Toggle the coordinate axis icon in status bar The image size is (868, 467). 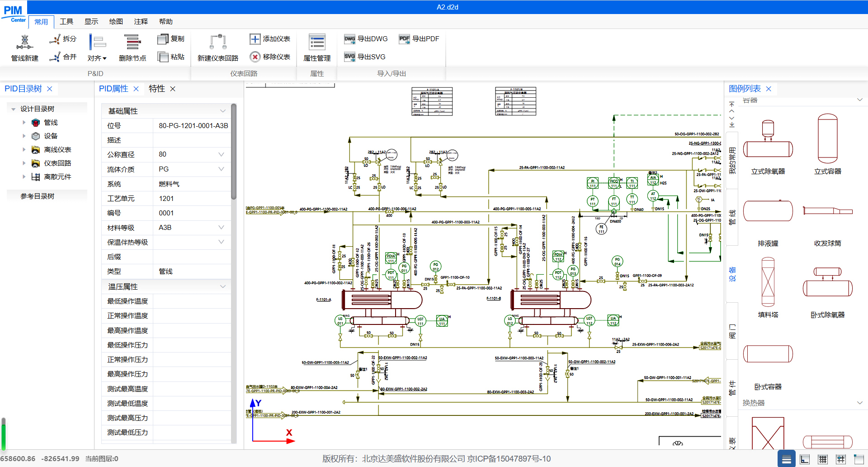(x=805, y=459)
